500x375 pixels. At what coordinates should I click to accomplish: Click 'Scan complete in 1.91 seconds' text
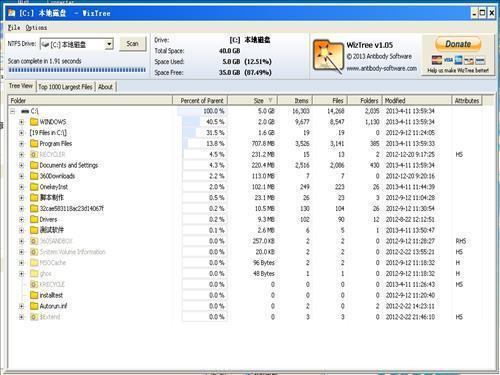(x=45, y=61)
